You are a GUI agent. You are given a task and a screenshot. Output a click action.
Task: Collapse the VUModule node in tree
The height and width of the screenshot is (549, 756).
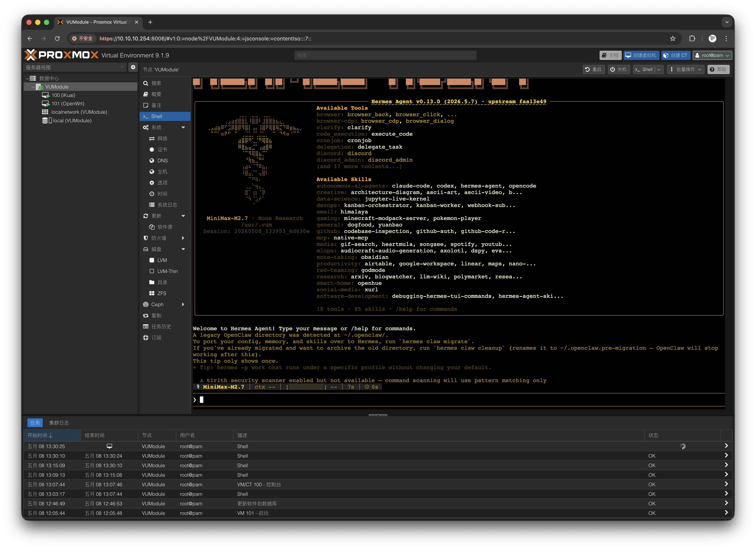coord(33,87)
